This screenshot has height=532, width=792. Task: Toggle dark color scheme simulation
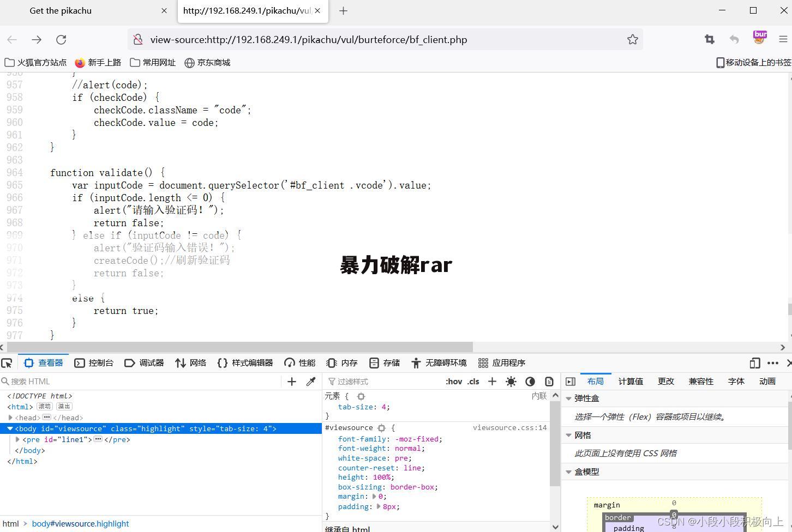tap(530, 382)
